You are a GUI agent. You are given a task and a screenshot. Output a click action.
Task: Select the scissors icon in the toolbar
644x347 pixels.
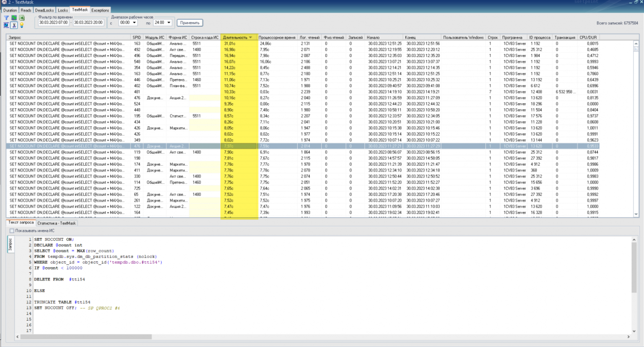(14, 25)
